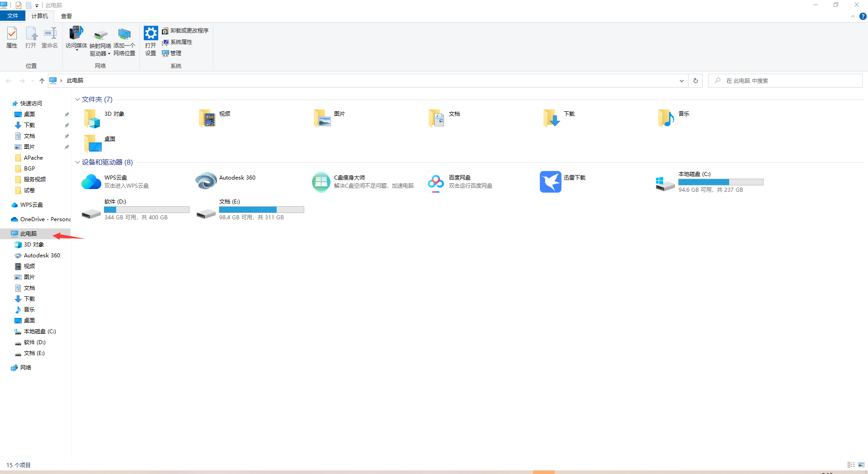868x474 pixels.
Task: Click the 本地磁盘 (C:) usage bar
Action: 721,182
